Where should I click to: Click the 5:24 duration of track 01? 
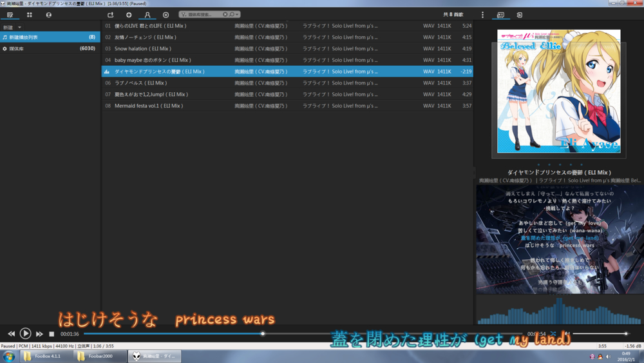tap(466, 26)
